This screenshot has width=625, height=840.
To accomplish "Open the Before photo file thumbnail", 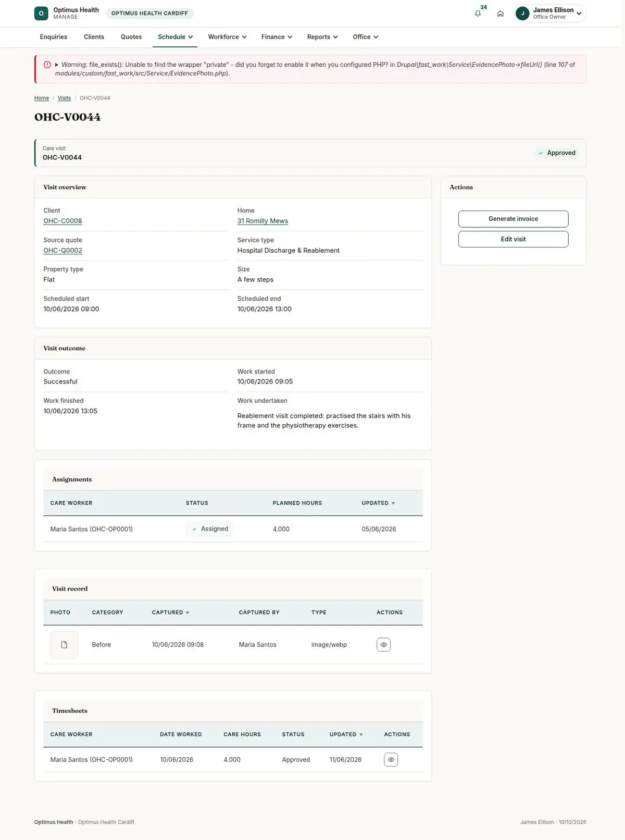I will click(64, 645).
